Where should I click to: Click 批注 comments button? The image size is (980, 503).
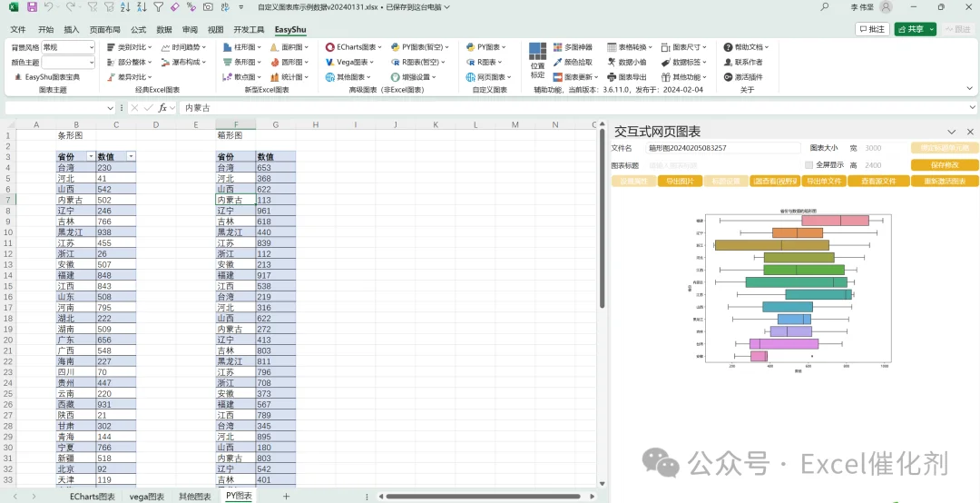[873, 29]
